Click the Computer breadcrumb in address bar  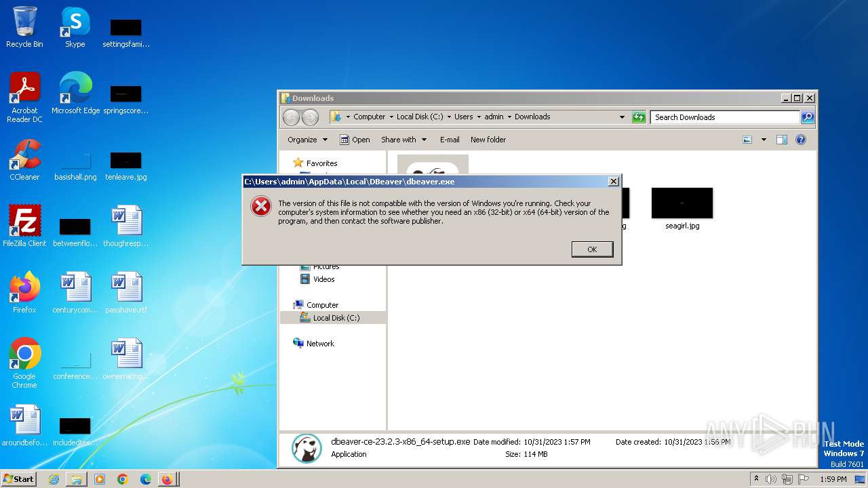369,117
